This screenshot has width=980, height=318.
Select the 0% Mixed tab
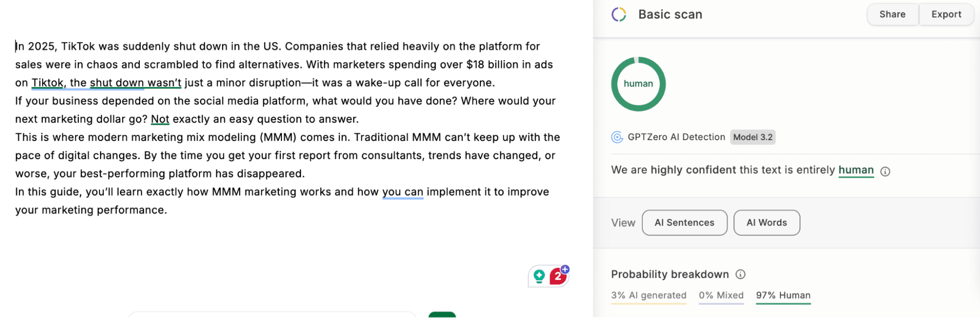tap(721, 295)
